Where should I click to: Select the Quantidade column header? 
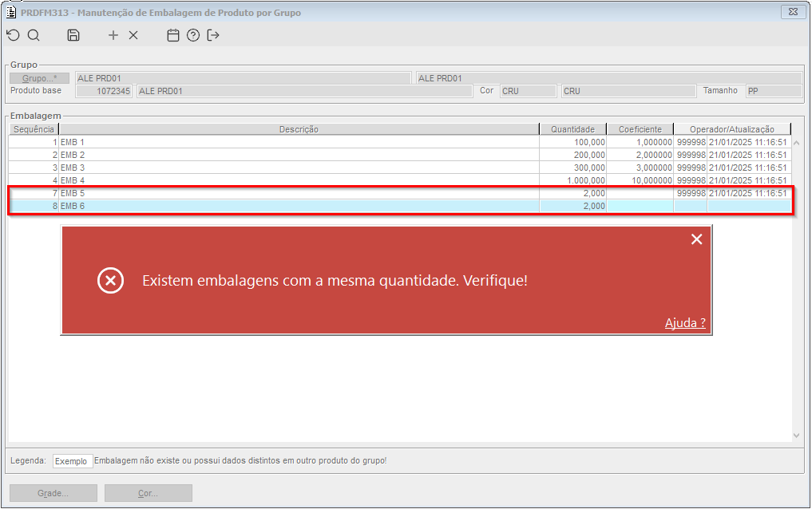coord(572,129)
